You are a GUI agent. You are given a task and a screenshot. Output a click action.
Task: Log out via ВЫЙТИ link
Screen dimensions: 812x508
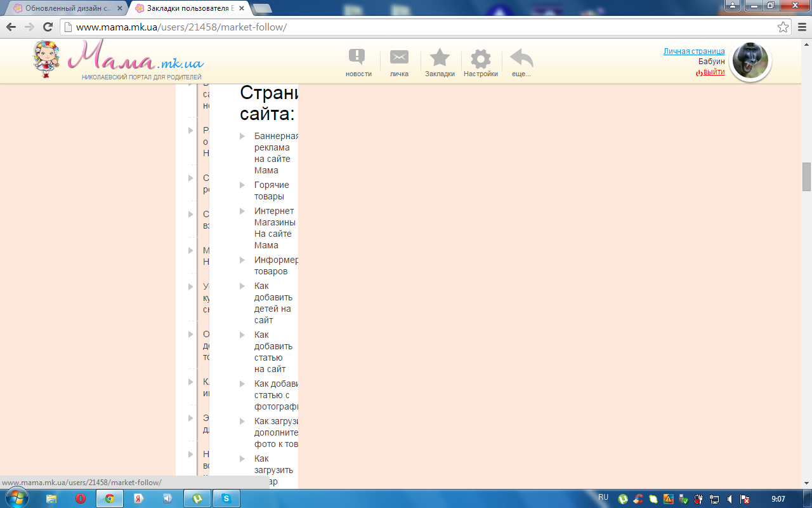713,72
